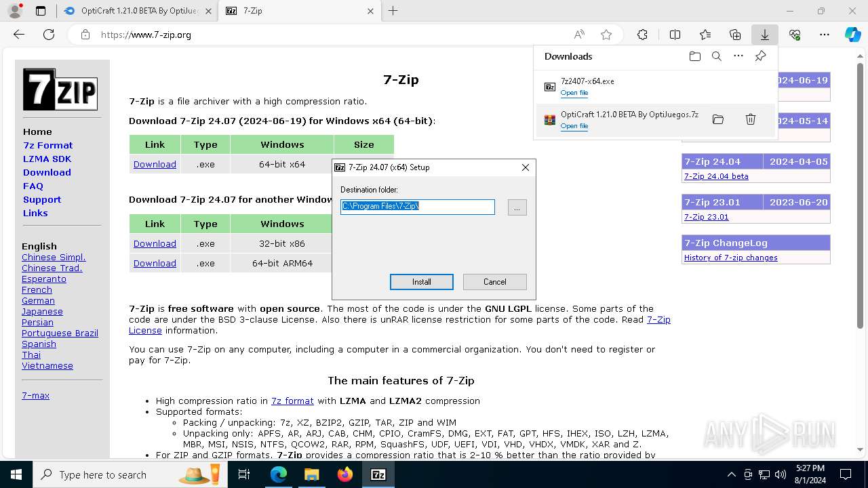Open Links page in sidebar
This screenshot has height=488, width=868.
point(35,213)
